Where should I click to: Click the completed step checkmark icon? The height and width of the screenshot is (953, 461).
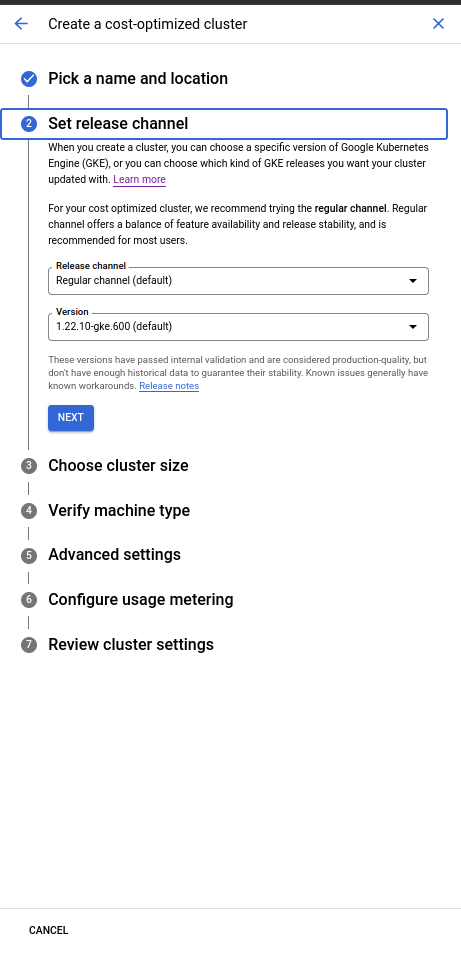(29, 79)
